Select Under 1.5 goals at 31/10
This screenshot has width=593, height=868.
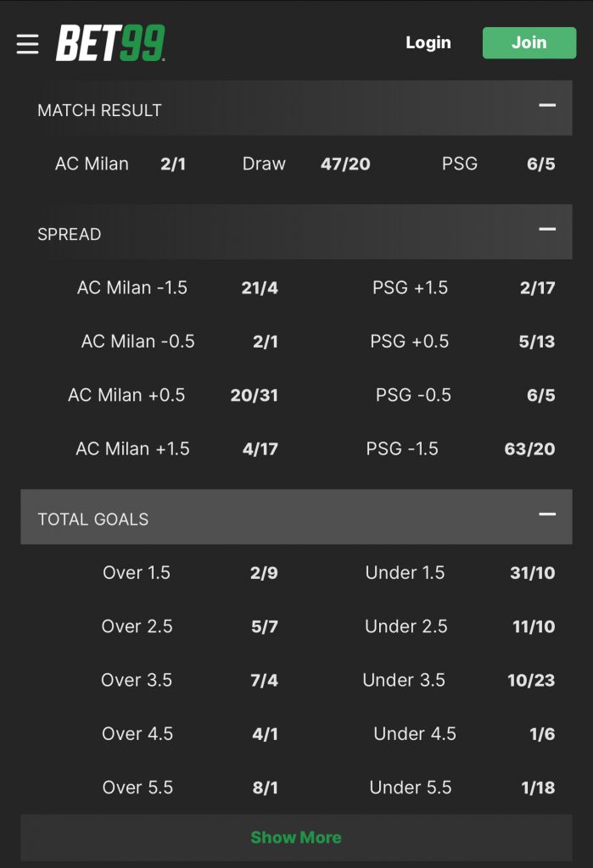click(x=460, y=573)
